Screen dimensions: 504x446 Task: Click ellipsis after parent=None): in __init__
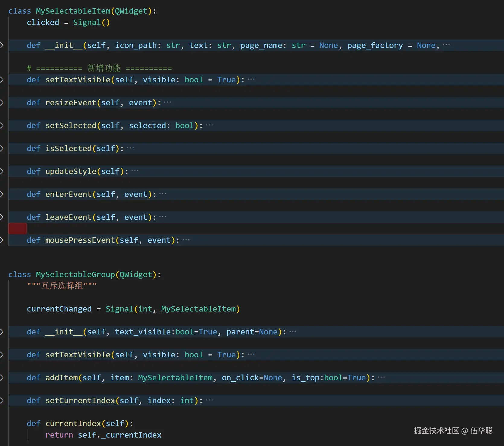(x=293, y=332)
